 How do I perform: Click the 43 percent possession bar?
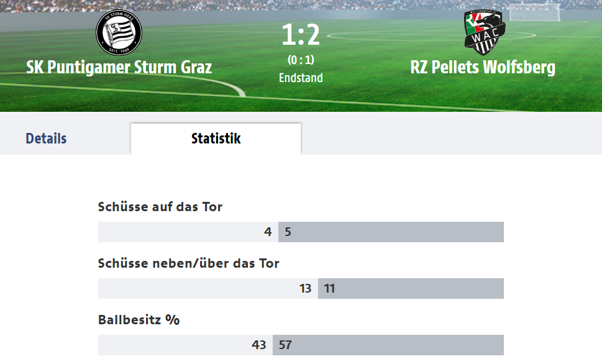tap(185, 345)
